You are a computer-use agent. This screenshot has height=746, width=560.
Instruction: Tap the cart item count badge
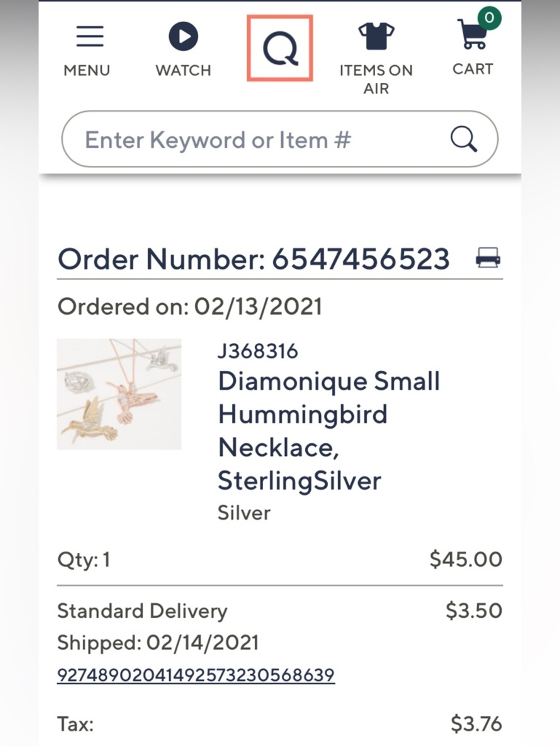click(489, 18)
